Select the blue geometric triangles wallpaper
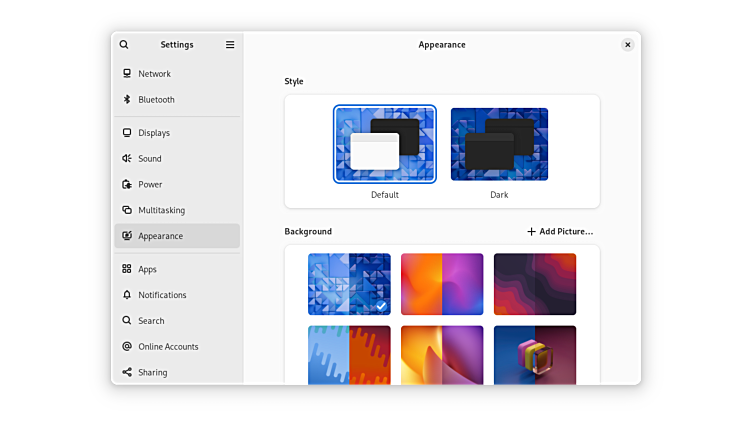This screenshot has height=423, width=752. coord(349,284)
